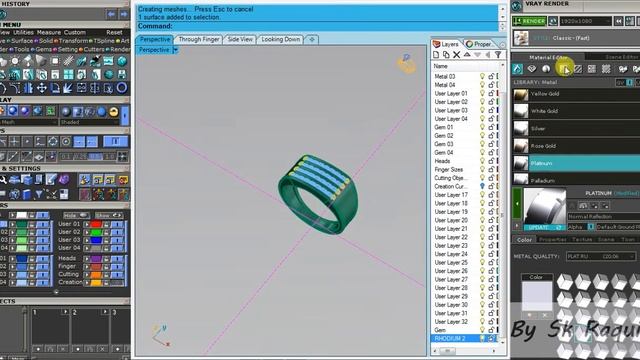The height and width of the screenshot is (360, 640).
Task: Open the Surface tools category
Action: 22,41
